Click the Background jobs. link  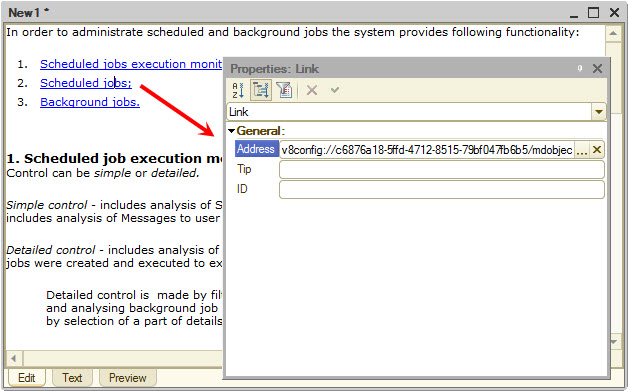(x=90, y=102)
